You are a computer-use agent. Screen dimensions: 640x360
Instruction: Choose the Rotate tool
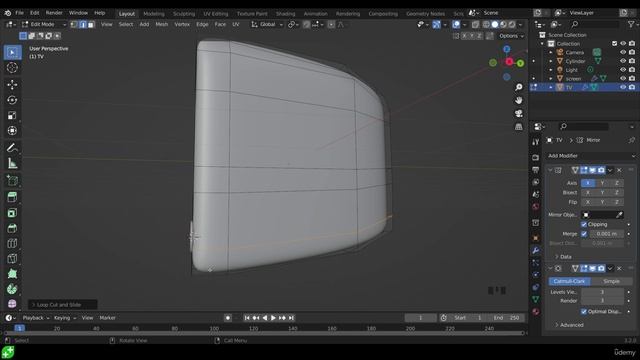12,100
